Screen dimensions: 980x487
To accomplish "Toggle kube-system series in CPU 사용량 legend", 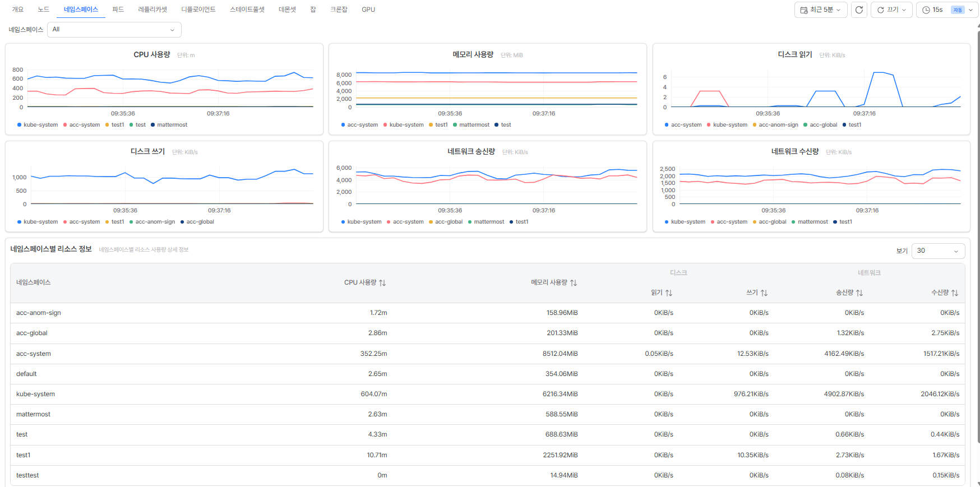I will 38,125.
